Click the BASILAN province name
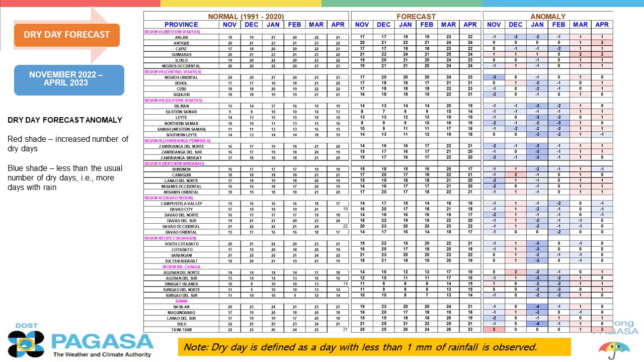The height and width of the screenshot is (362, 644). click(182, 307)
